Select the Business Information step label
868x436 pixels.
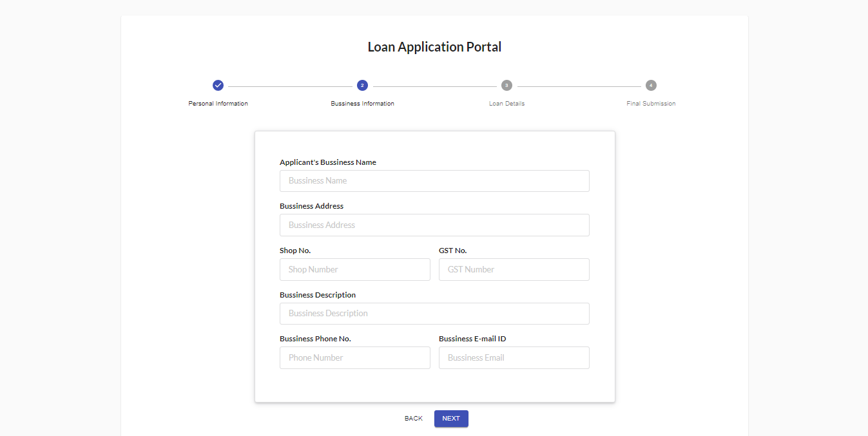[362, 104]
